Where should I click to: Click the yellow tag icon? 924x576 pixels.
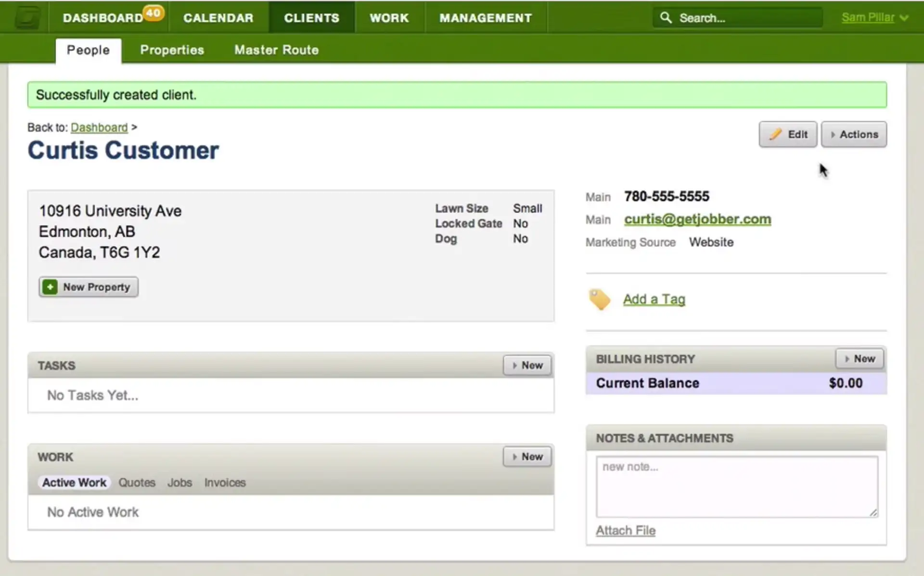point(599,300)
